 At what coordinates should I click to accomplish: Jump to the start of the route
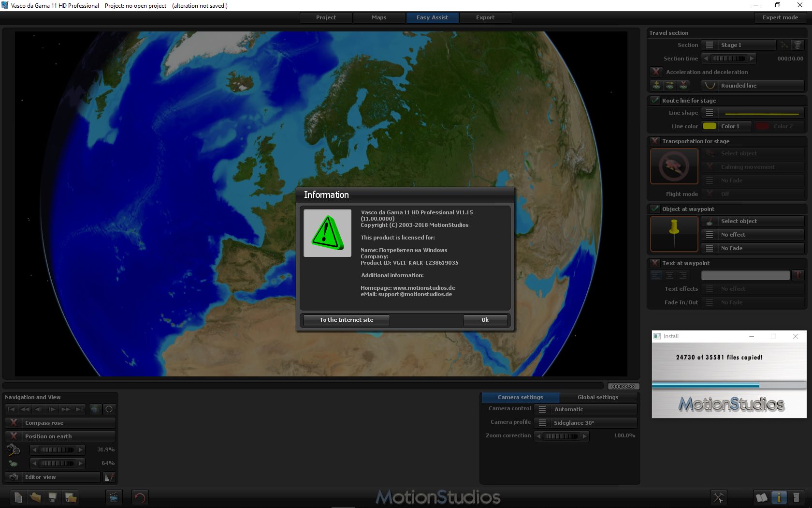pyautogui.click(x=12, y=409)
